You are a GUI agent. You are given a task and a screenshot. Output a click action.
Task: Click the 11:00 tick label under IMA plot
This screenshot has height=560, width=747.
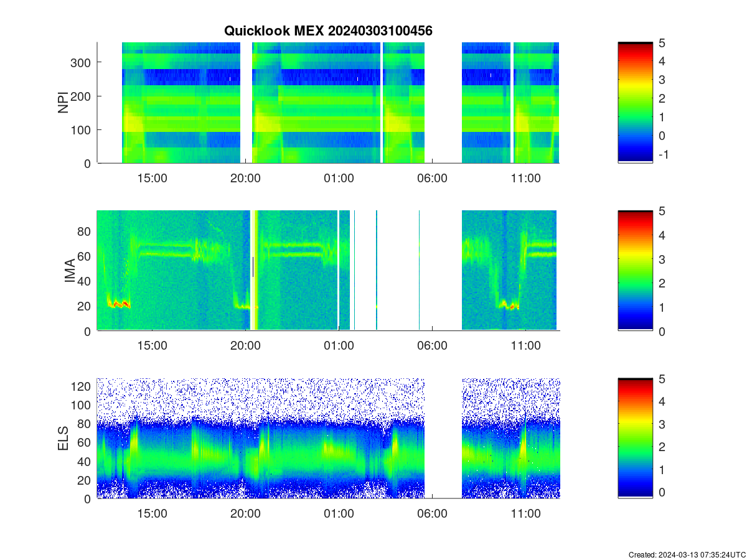tap(525, 346)
